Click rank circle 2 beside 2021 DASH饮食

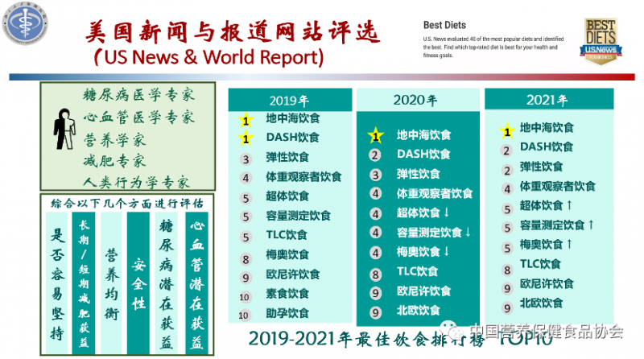point(506,151)
